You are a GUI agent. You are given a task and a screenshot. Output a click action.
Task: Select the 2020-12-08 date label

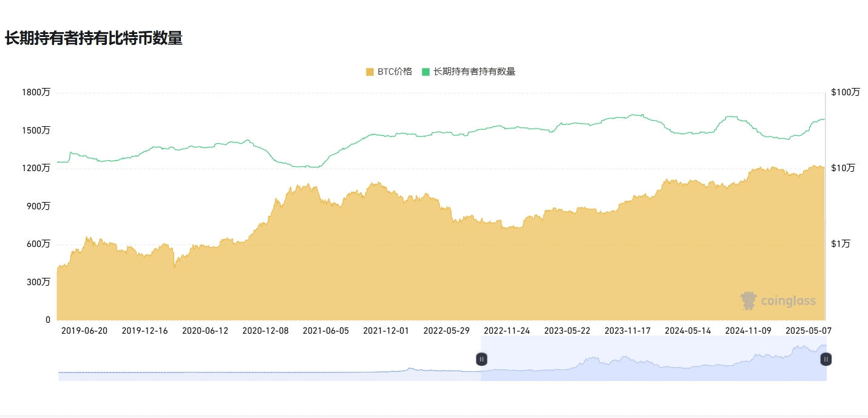click(x=265, y=331)
